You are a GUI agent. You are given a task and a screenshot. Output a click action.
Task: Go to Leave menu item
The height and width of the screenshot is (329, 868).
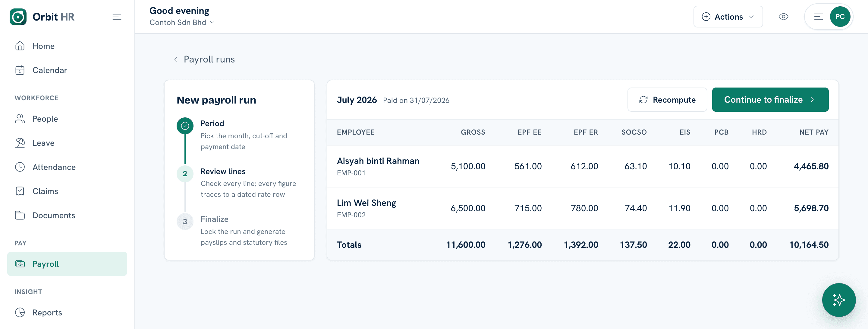point(67,143)
